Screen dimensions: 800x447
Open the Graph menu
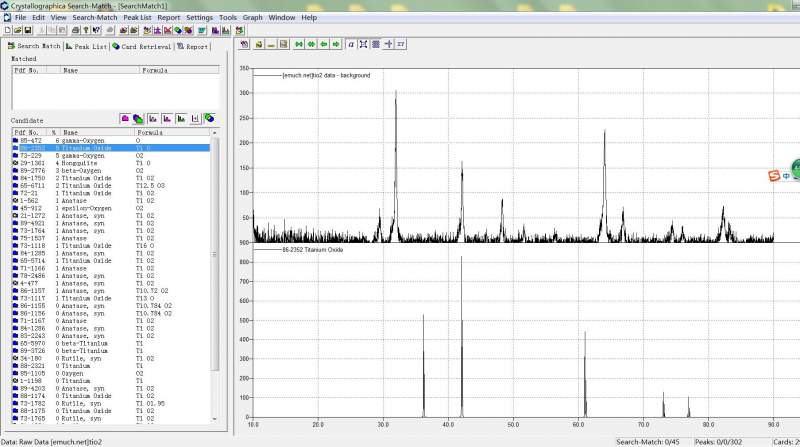click(252, 18)
